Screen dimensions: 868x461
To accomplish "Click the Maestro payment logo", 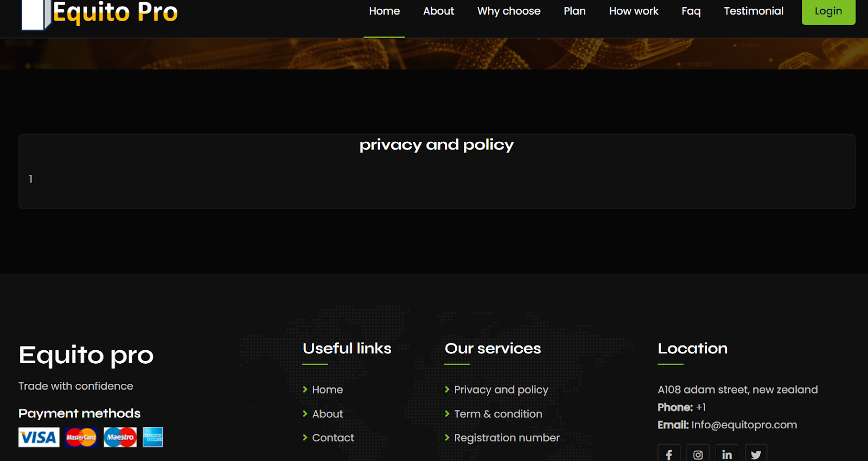I will pos(120,437).
